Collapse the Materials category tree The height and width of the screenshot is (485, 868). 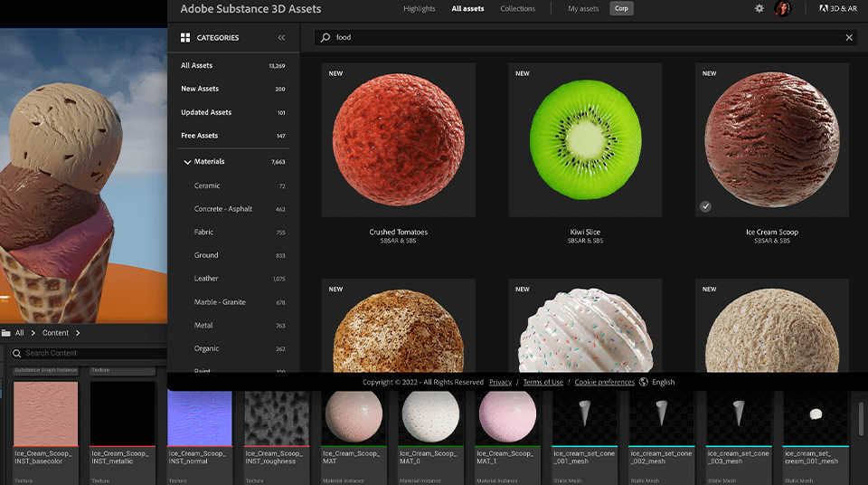coord(187,162)
